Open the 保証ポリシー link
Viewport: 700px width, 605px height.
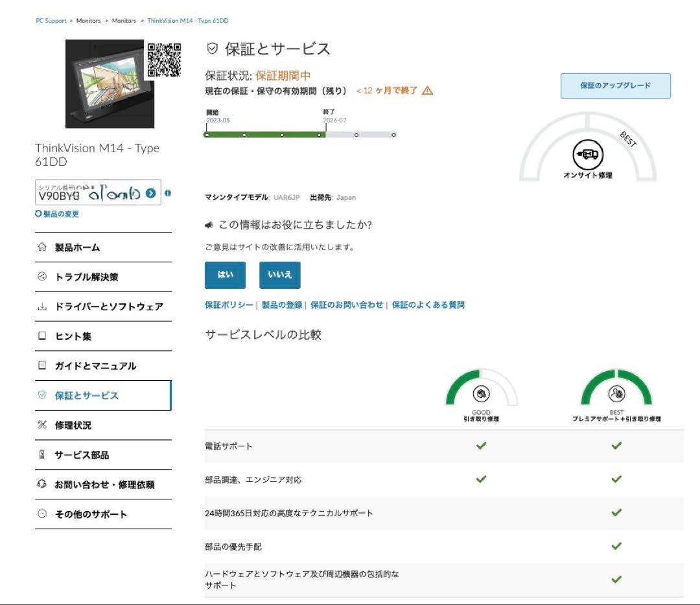click(x=224, y=304)
